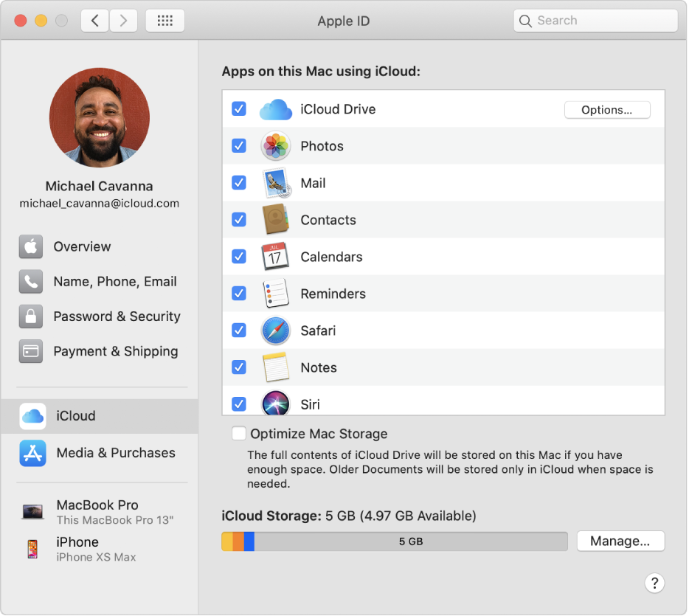Open the help question mark button
689x616 pixels.
[x=654, y=583]
